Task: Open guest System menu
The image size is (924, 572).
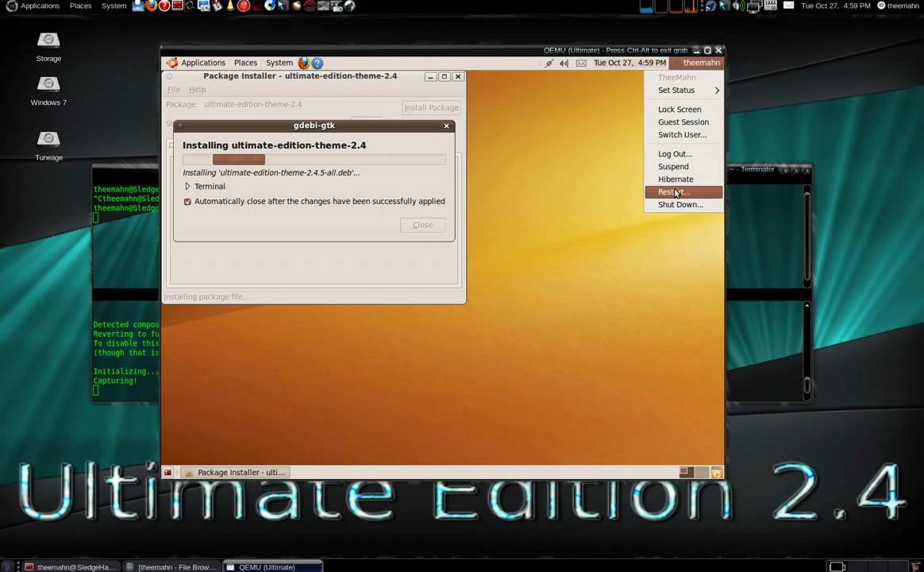Action: click(x=279, y=63)
